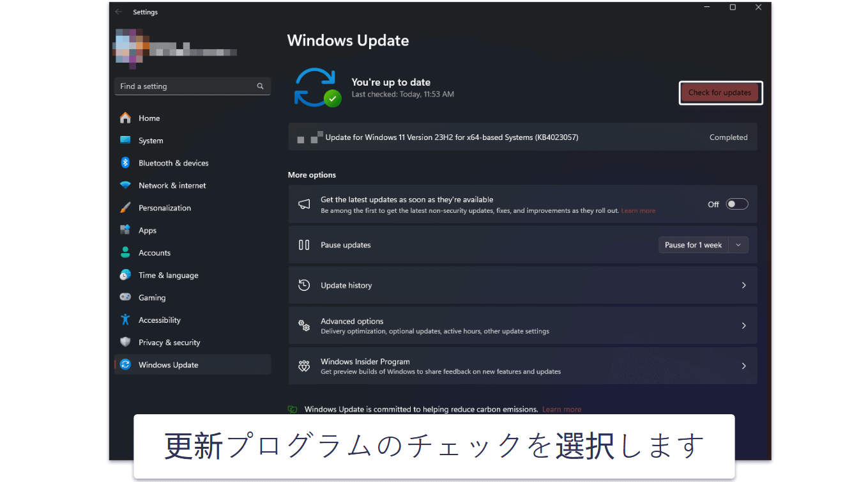
Task: Open Network & internet settings
Action: click(192, 185)
